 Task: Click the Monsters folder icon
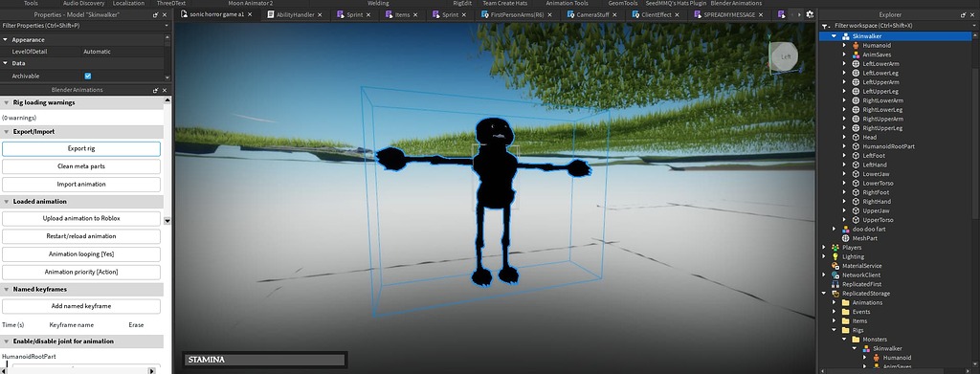click(856, 340)
